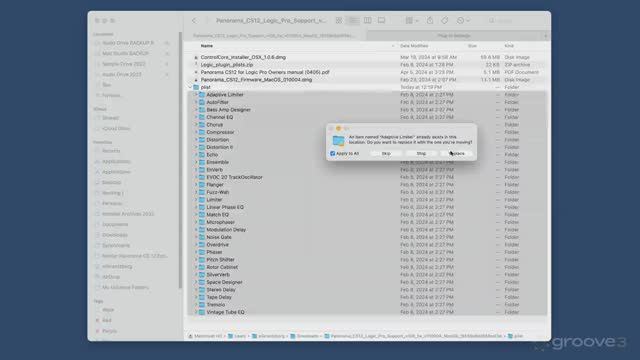Click the Replace button in the dialog
The image size is (640, 360).
click(456, 153)
